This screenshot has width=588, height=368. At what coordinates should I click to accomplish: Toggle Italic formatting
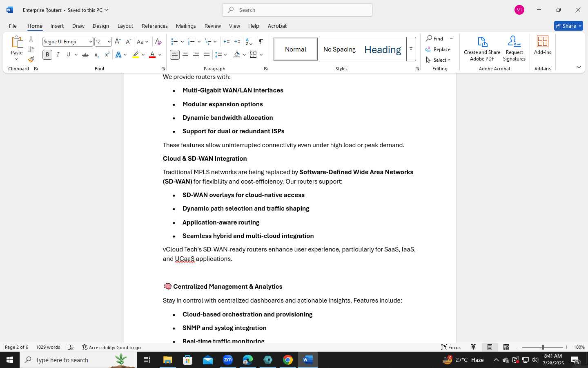(x=58, y=55)
